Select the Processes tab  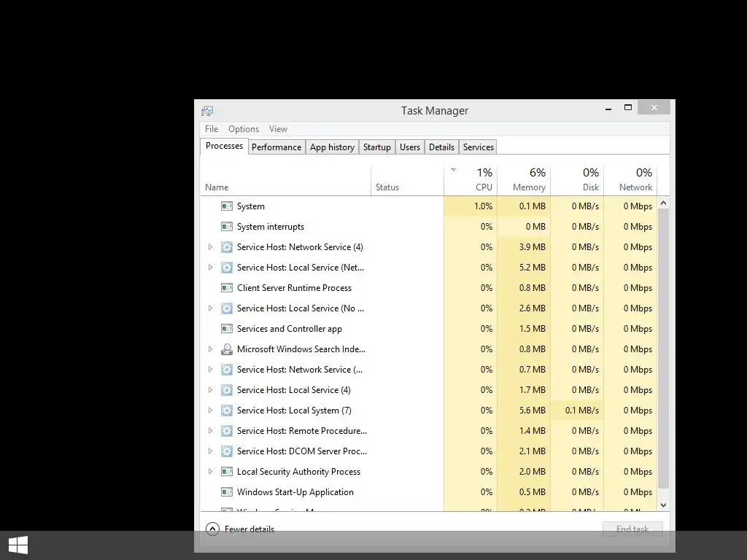pyautogui.click(x=224, y=146)
